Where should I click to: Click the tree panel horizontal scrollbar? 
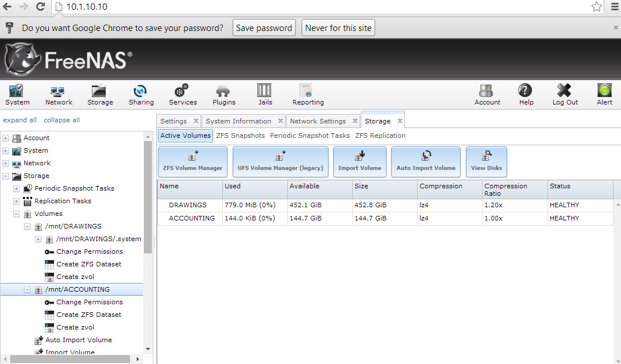pyautogui.click(x=70, y=359)
